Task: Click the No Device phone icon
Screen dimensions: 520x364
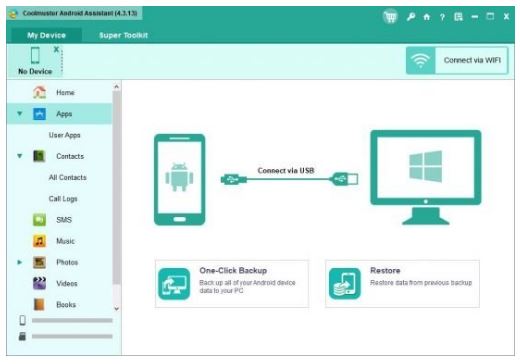Action: (35, 55)
